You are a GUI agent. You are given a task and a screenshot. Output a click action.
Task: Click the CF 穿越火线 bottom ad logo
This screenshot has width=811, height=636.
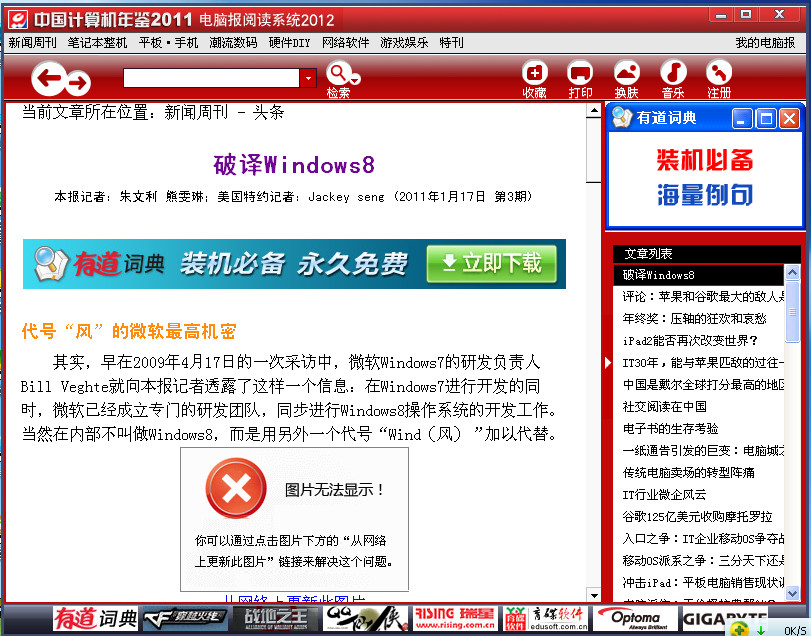[x=185, y=619]
